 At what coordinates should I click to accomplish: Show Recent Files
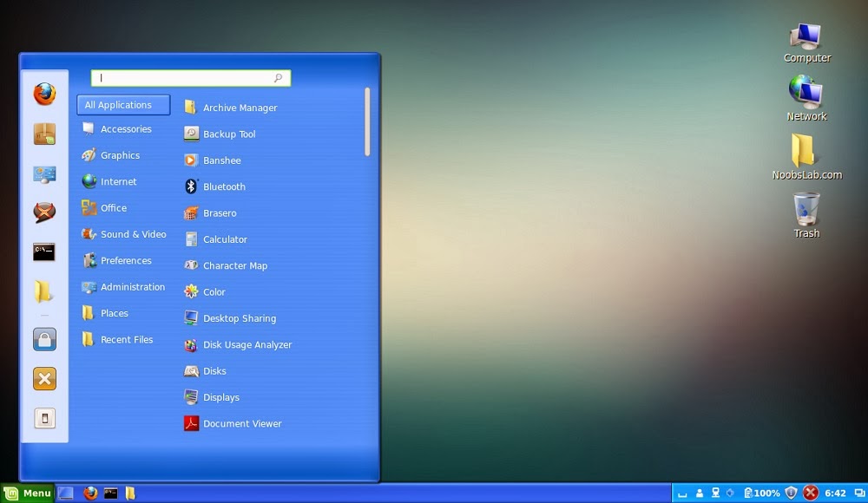coord(127,339)
